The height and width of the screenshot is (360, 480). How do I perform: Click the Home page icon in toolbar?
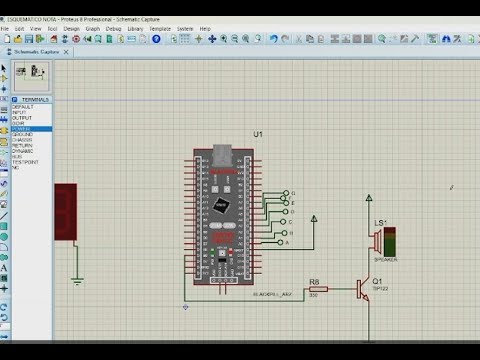[54, 39]
